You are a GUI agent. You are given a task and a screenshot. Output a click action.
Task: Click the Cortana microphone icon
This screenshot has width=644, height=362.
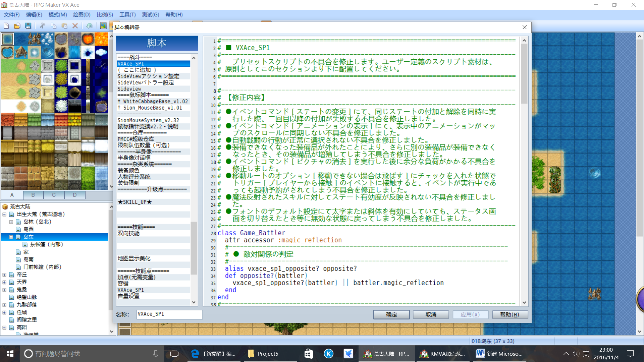click(x=156, y=354)
